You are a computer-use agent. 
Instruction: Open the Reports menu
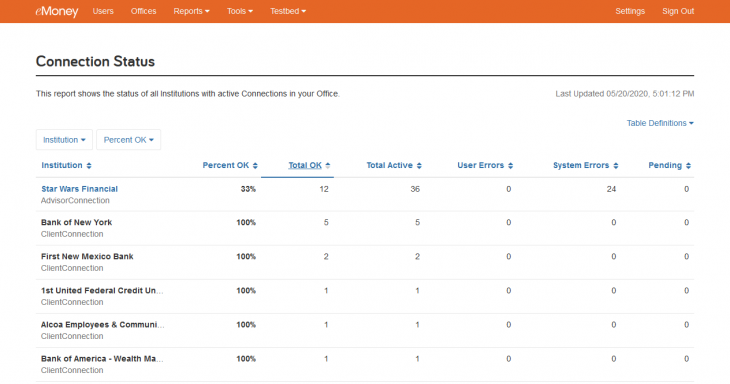pyautogui.click(x=191, y=11)
